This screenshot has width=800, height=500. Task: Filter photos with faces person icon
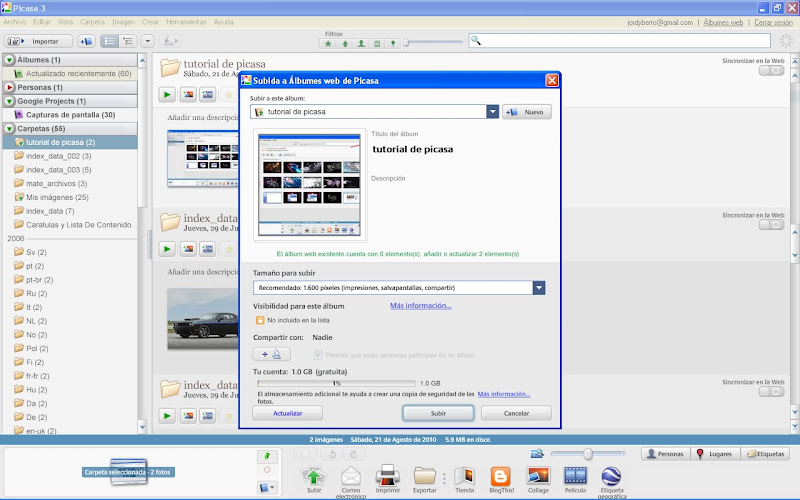pos(361,44)
